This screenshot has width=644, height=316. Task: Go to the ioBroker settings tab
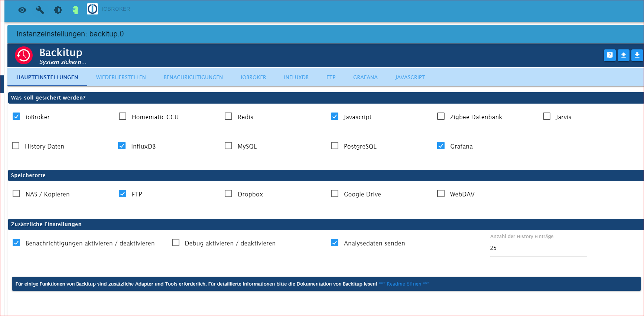tap(253, 77)
